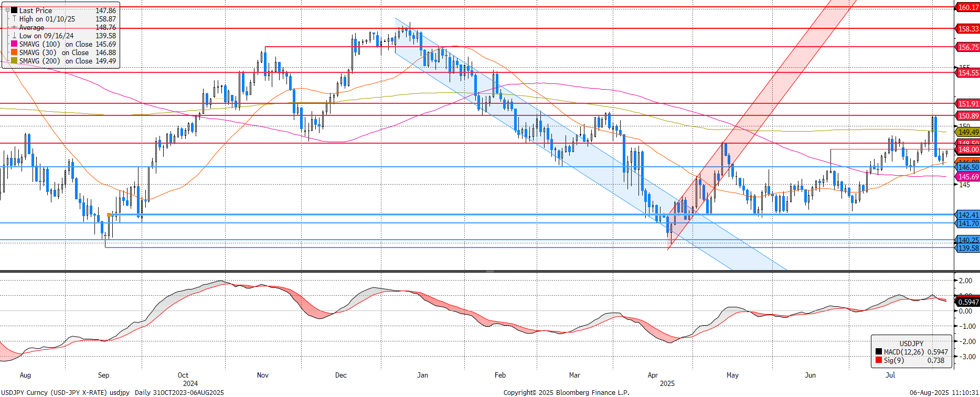The height and width of the screenshot is (397, 980).
Task: Click the 156.75 red price level tag
Action: (967, 47)
